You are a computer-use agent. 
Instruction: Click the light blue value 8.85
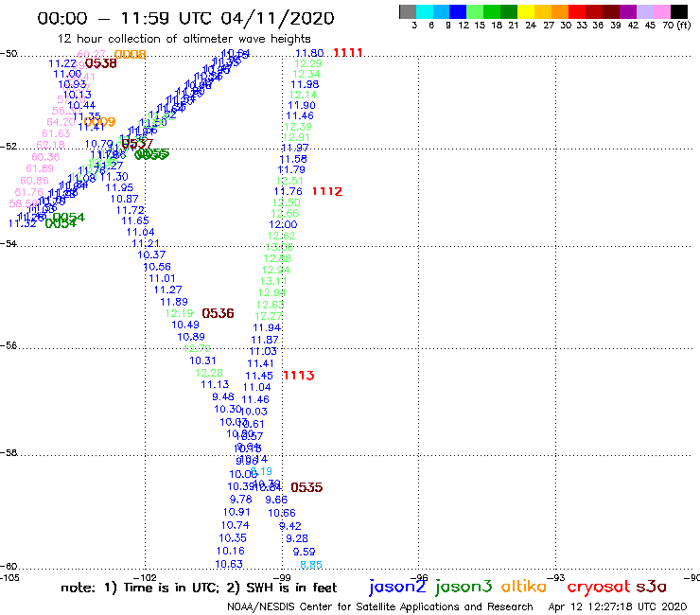pos(311,565)
